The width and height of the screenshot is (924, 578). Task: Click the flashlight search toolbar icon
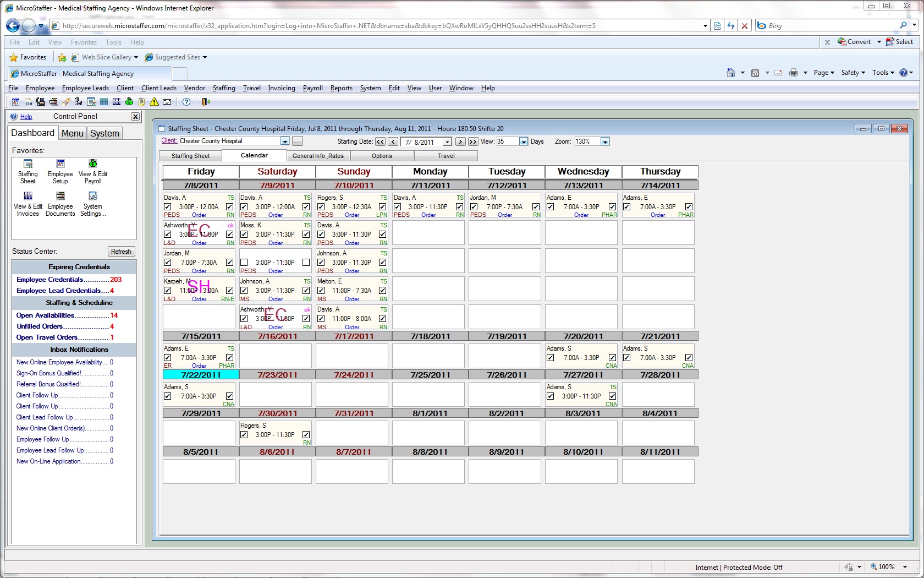pyautogui.click(x=66, y=102)
